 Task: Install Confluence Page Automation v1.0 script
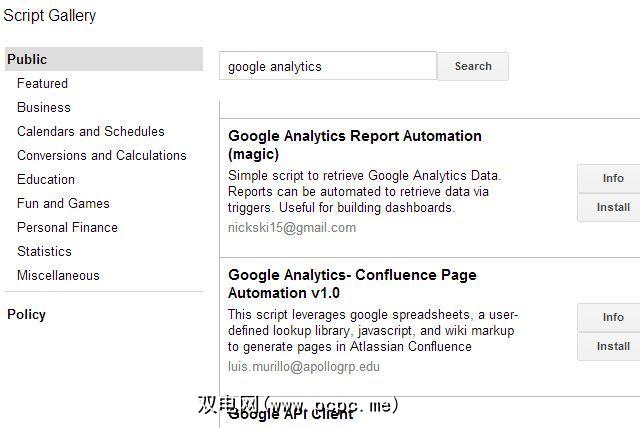pos(612,346)
